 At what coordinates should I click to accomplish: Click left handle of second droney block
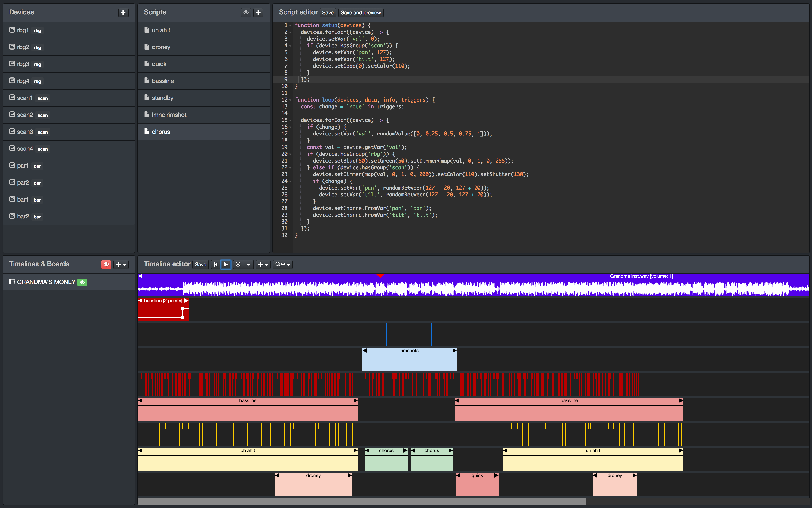(x=595, y=476)
